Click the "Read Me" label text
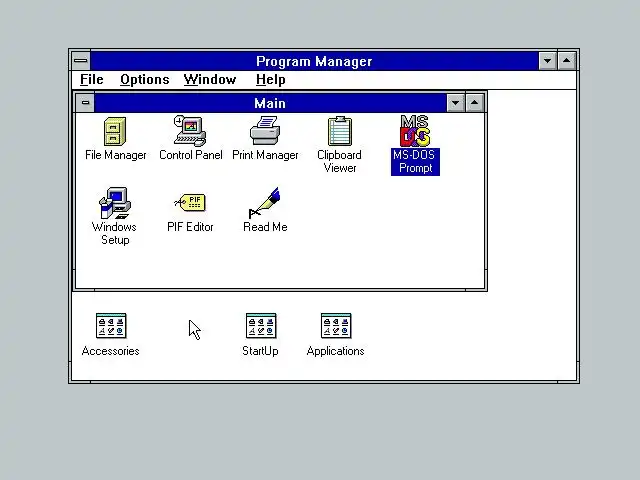 pyautogui.click(x=265, y=227)
